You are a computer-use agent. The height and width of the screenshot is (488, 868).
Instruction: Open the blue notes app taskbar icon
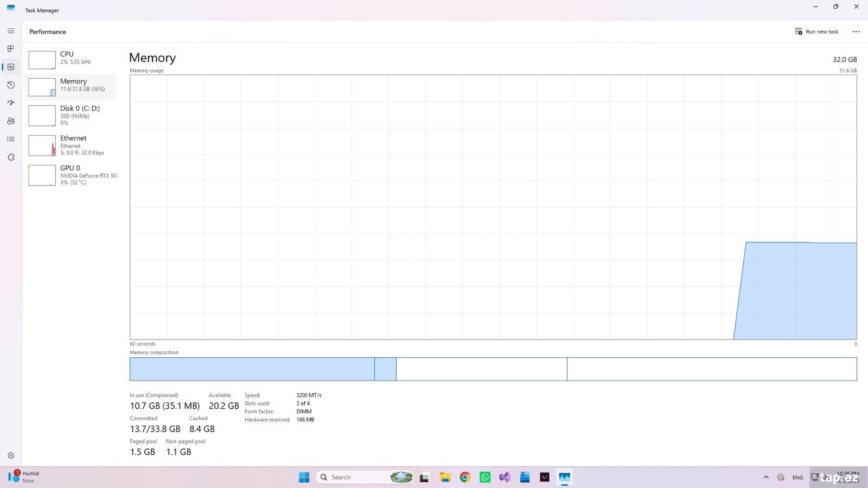[525, 477]
